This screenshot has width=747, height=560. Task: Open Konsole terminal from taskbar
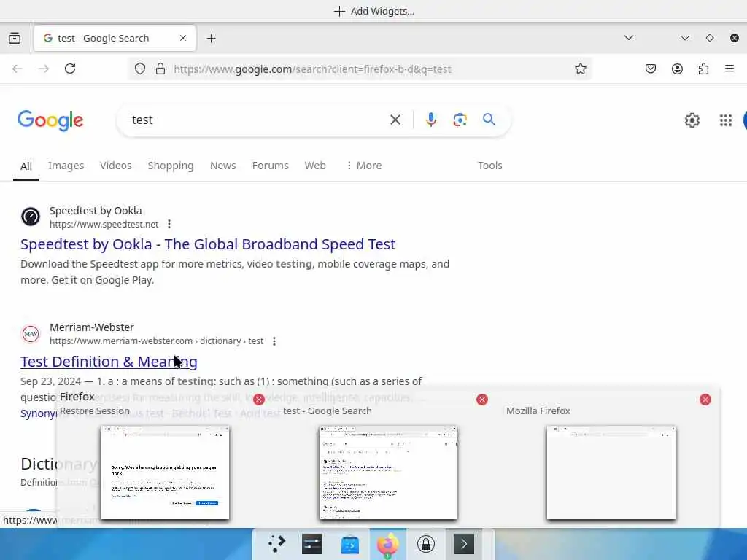tap(464, 544)
